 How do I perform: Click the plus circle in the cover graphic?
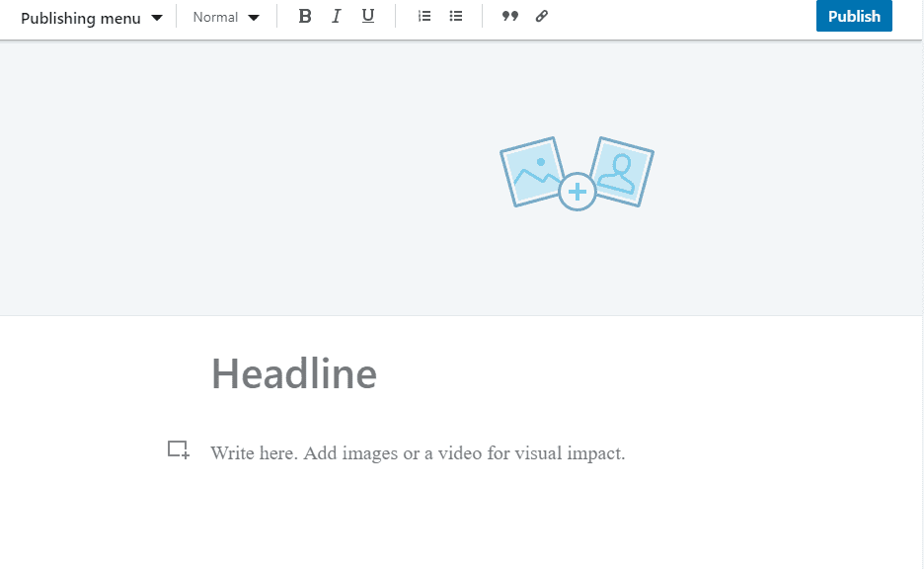click(576, 190)
